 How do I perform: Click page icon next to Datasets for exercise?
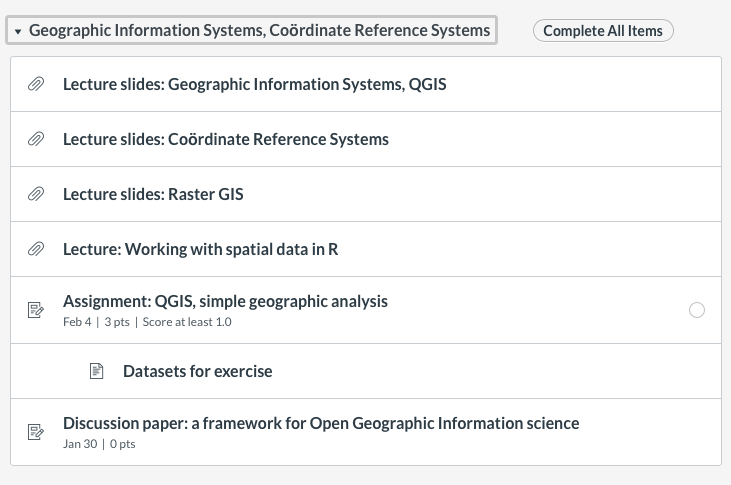[x=97, y=371]
